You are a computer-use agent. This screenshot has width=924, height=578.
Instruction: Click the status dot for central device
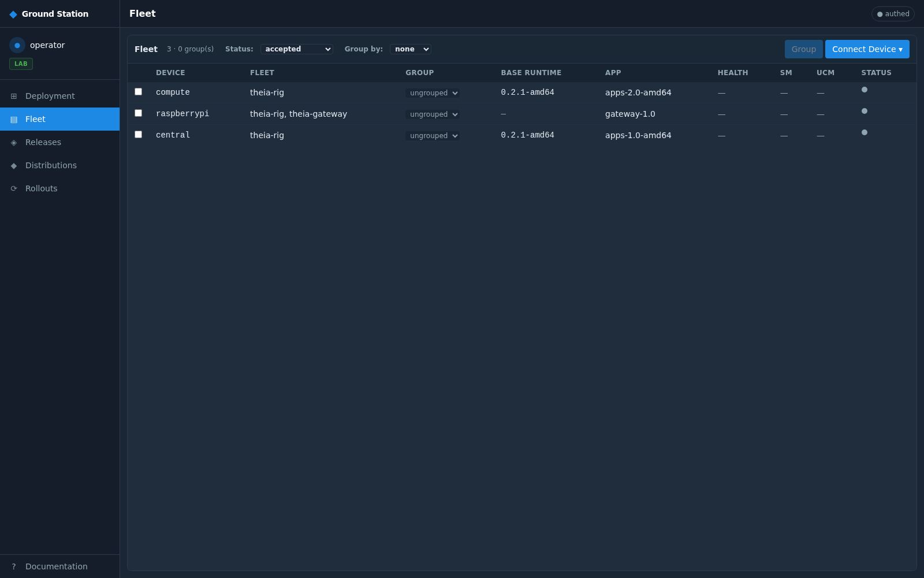click(865, 132)
